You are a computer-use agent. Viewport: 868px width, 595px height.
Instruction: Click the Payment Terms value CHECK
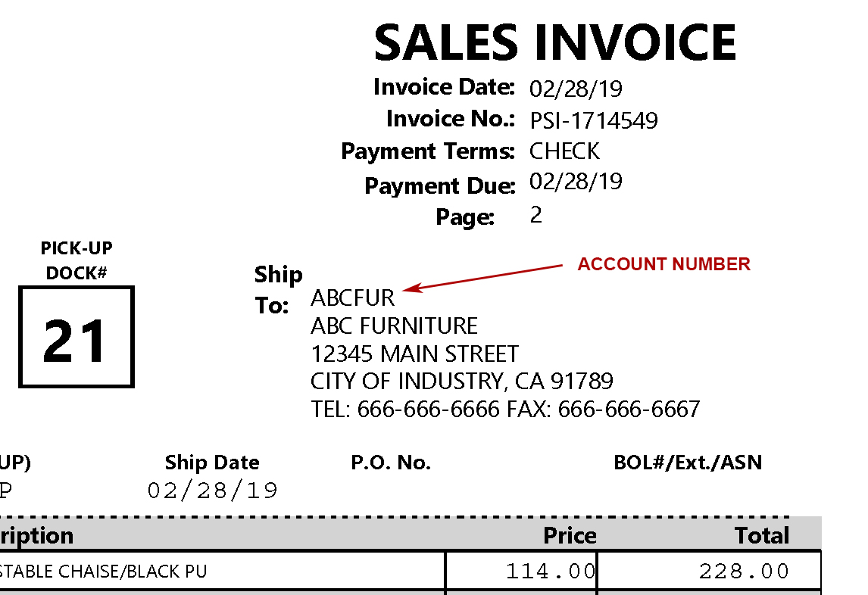tap(564, 151)
